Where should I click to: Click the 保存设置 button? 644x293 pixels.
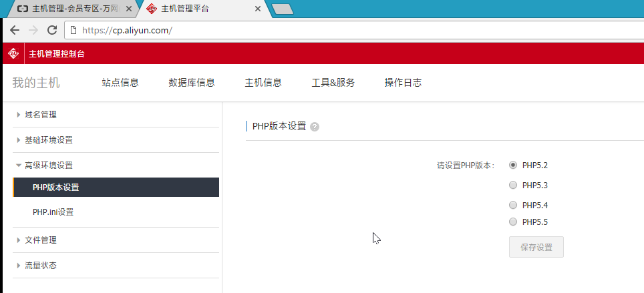pos(536,247)
